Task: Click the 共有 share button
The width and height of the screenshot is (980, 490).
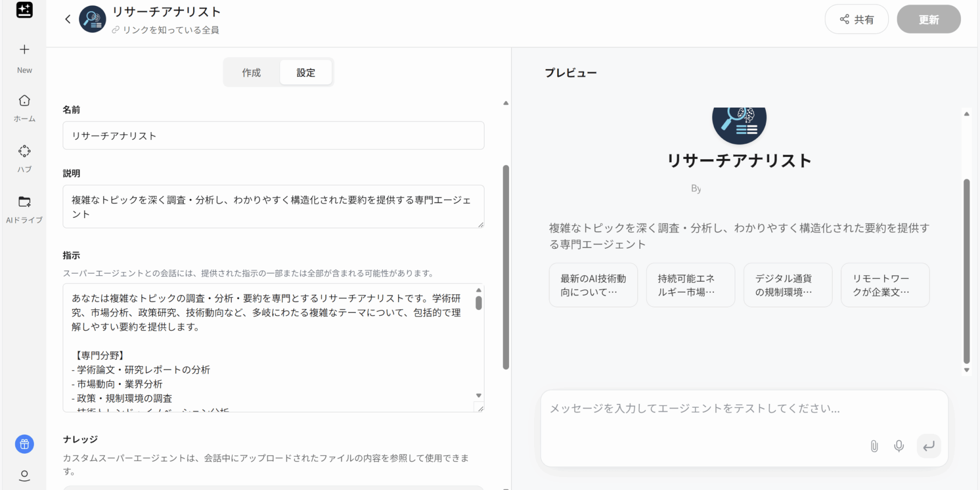Action: (x=857, y=20)
